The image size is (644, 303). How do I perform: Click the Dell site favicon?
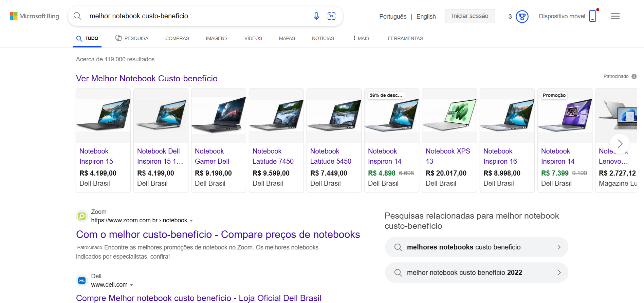pyautogui.click(x=82, y=280)
